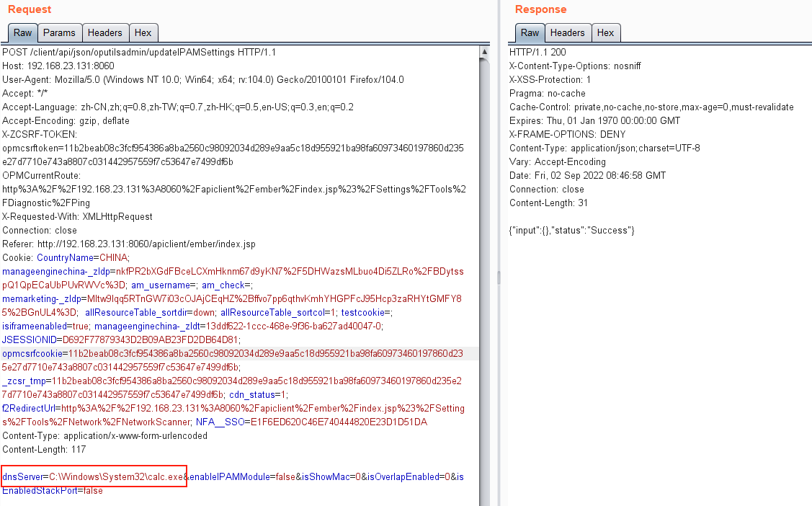The width and height of the screenshot is (812, 506).
Task: Select the Response Raw tab
Action: click(x=530, y=32)
